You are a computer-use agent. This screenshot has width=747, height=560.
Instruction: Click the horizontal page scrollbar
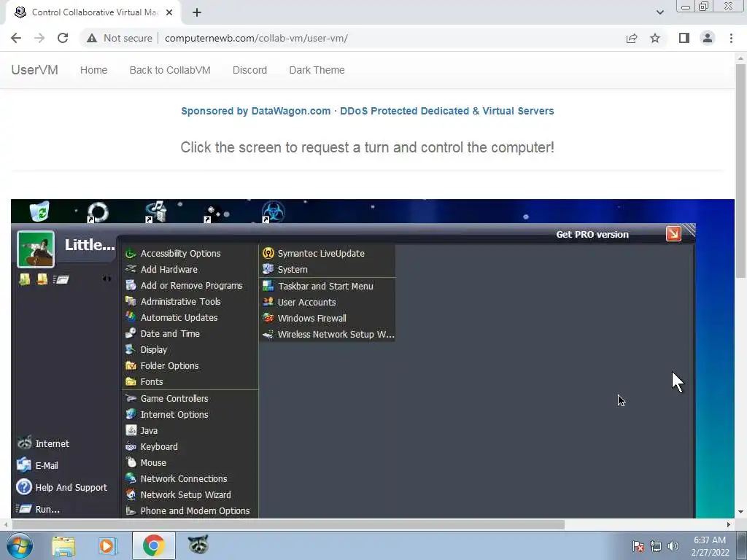(x=287, y=525)
